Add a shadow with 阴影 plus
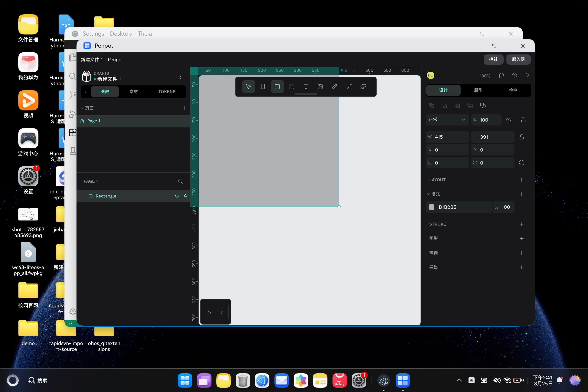The width and height of the screenshot is (588, 392). click(521, 239)
